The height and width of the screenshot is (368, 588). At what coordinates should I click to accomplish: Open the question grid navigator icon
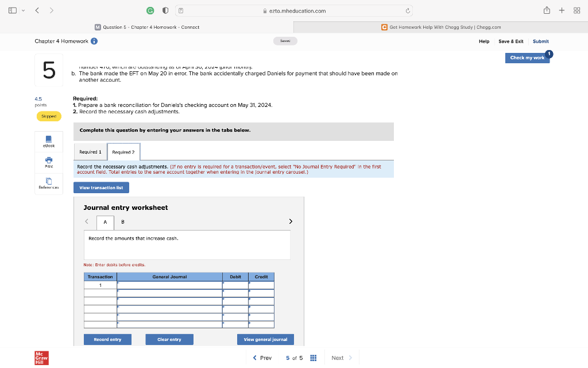click(x=313, y=358)
